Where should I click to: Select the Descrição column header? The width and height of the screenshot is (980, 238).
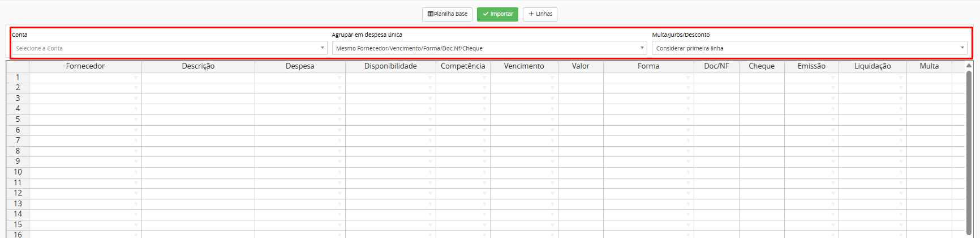tap(198, 66)
